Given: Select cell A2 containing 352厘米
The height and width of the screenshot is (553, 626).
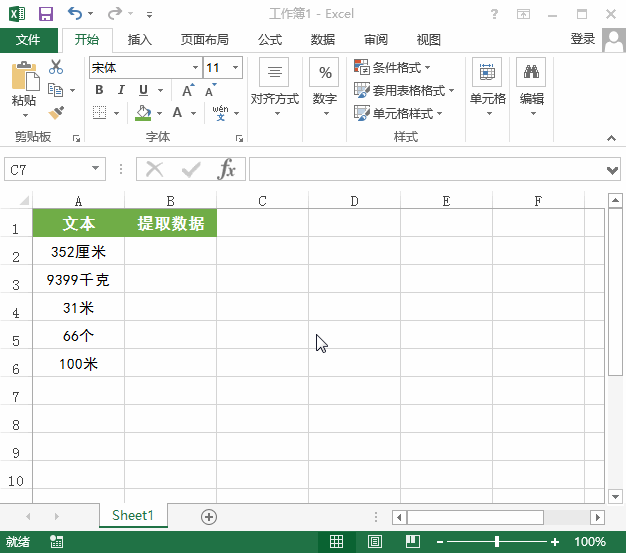Looking at the screenshot, I should click(x=78, y=252).
